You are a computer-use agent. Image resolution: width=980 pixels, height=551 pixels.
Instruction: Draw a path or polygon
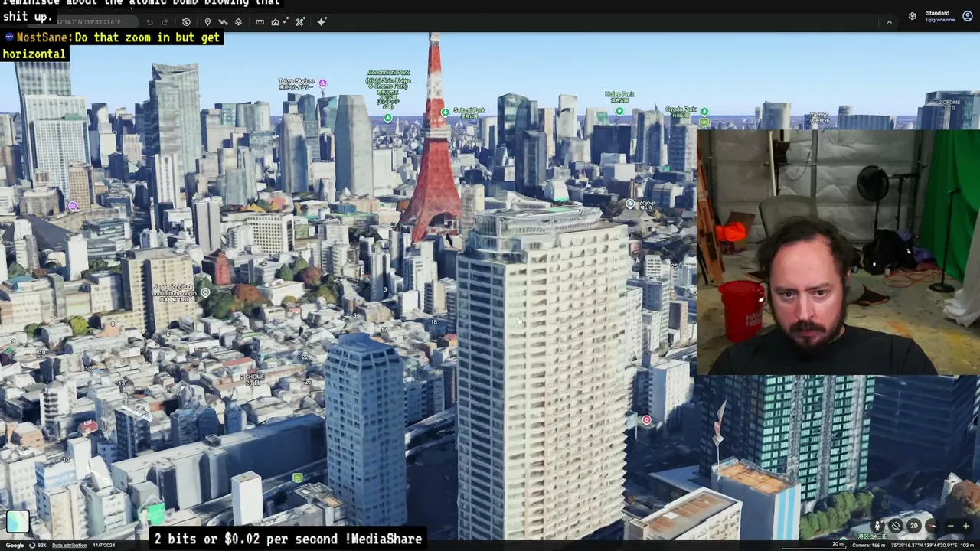click(223, 22)
